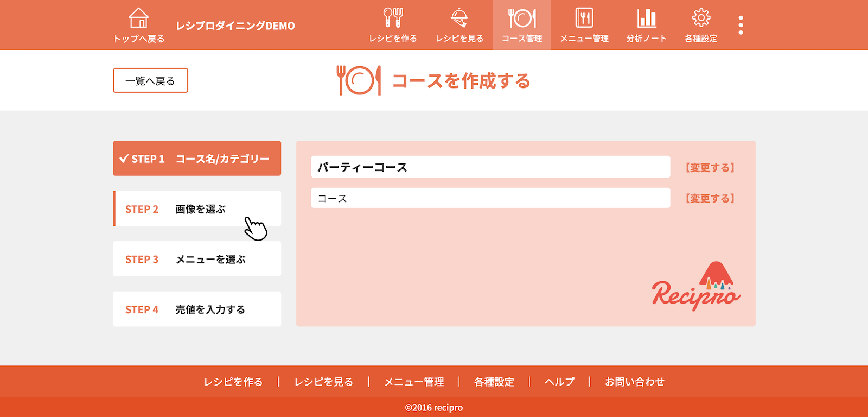Screen dimensions: 868x417
Task: Click the パーティーコース course name field
Action: [x=490, y=167]
